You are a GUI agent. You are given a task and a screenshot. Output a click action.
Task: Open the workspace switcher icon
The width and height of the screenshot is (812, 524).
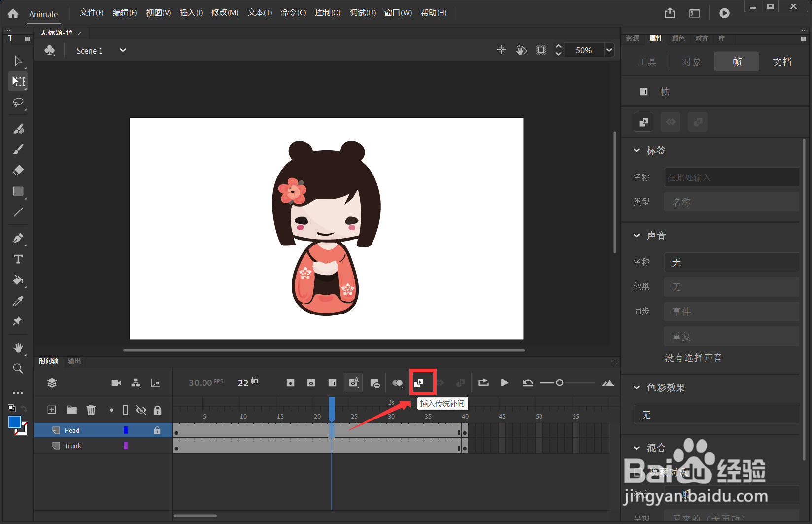point(694,13)
